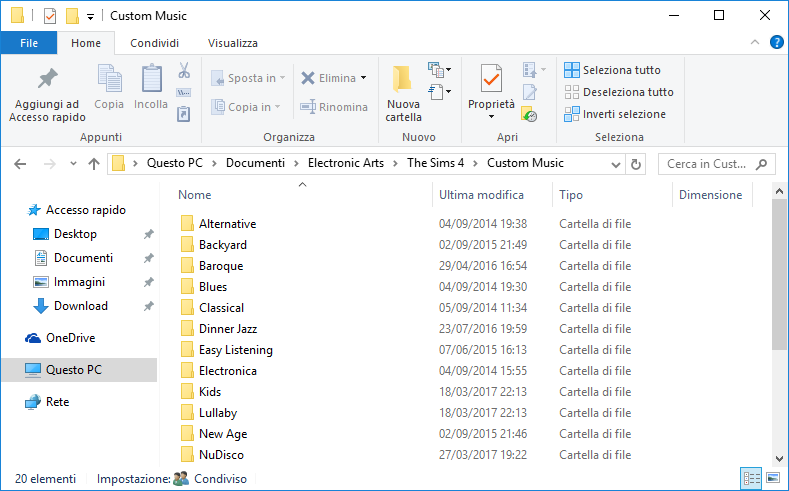This screenshot has height=491, width=789.
Task: Open the Elimina dropdown arrow
Action: [x=363, y=78]
